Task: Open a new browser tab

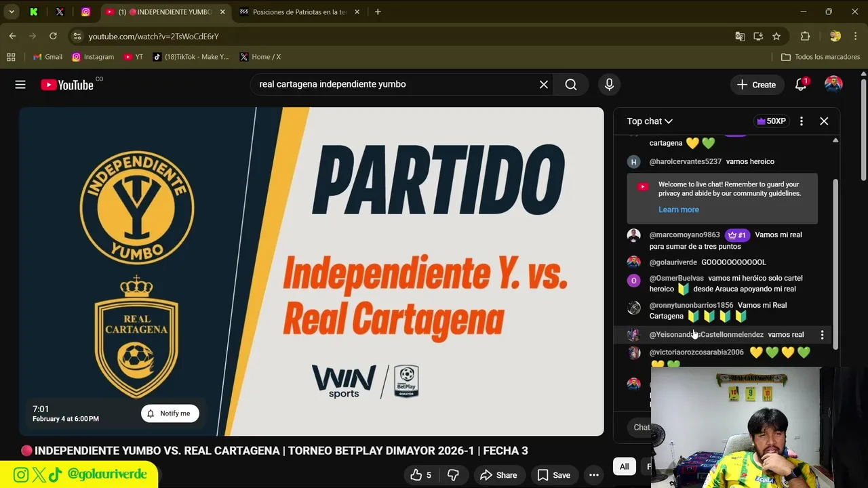Action: pyautogui.click(x=378, y=12)
